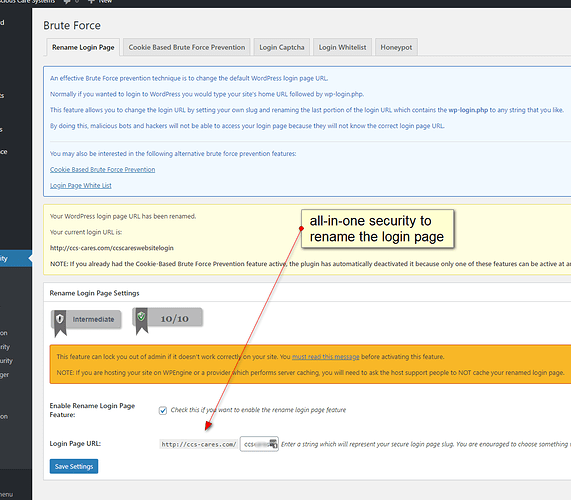Viewport: 571px width, 500px height.
Task: Click the 'Login Page URL:' label
Action: (x=75, y=444)
